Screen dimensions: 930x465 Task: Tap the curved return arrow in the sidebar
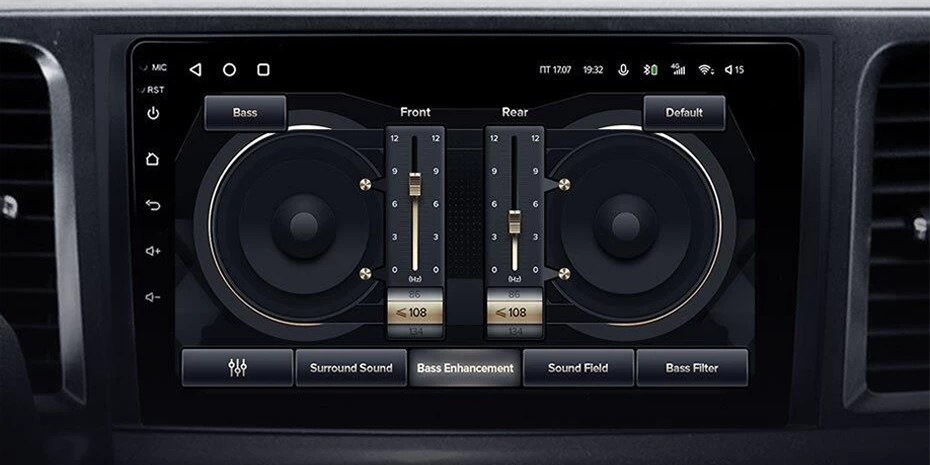153,205
